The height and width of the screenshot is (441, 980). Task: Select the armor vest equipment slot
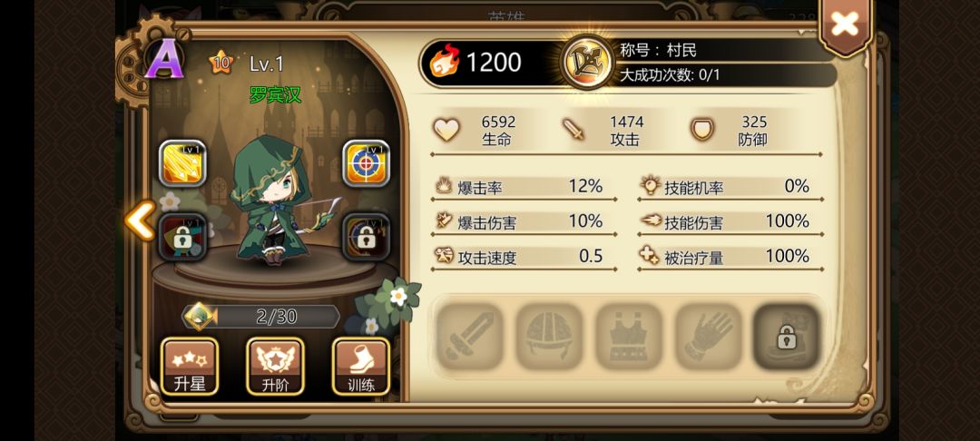[628, 336]
